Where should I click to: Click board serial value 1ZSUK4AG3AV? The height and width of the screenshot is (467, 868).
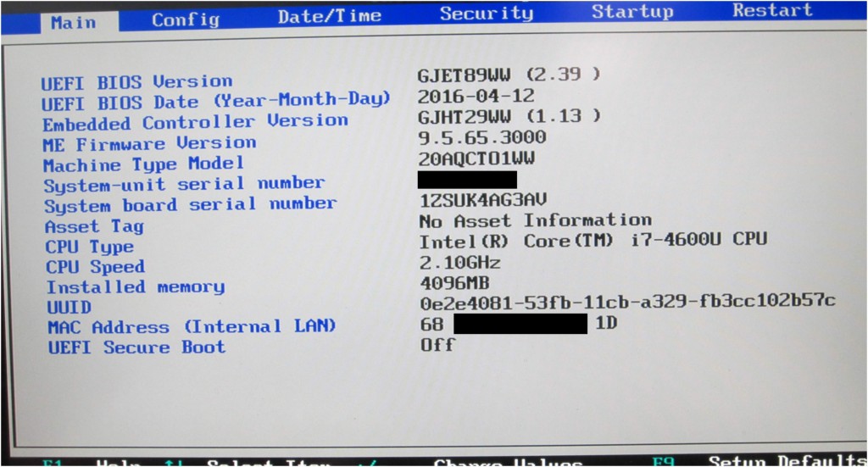(483, 199)
